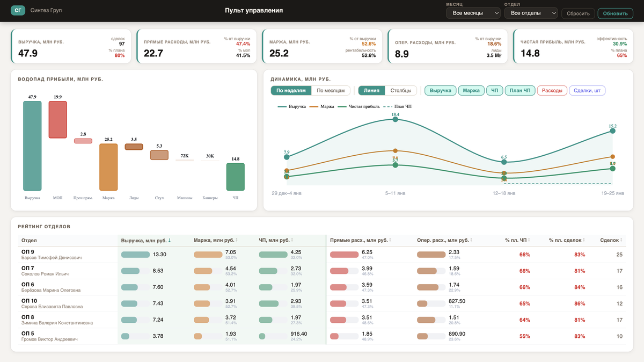This screenshot has height=362, width=644.
Task: Select row ОП 6 Берёзова Марина Олеговна
Action: point(322,287)
